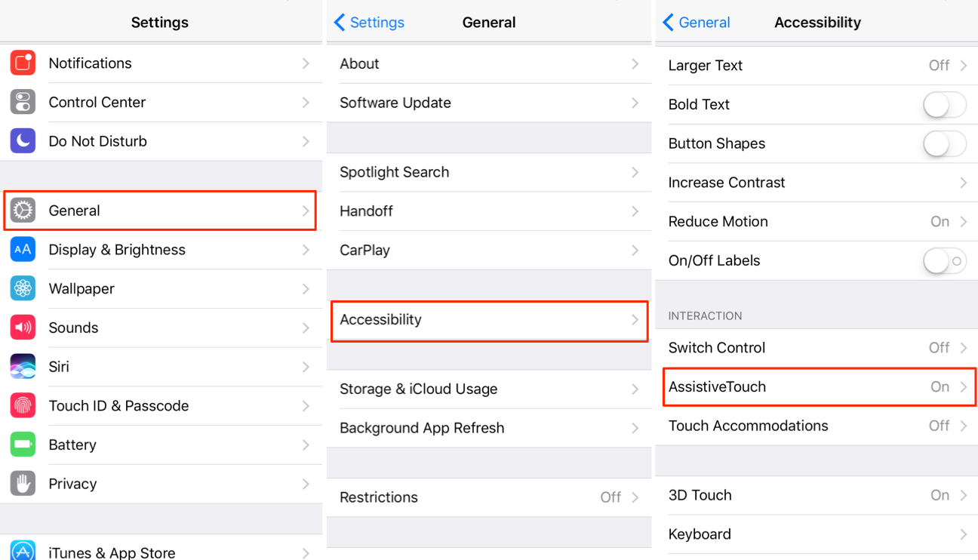Go back using the General button
Viewport: 978px width, 560px height.
(697, 23)
